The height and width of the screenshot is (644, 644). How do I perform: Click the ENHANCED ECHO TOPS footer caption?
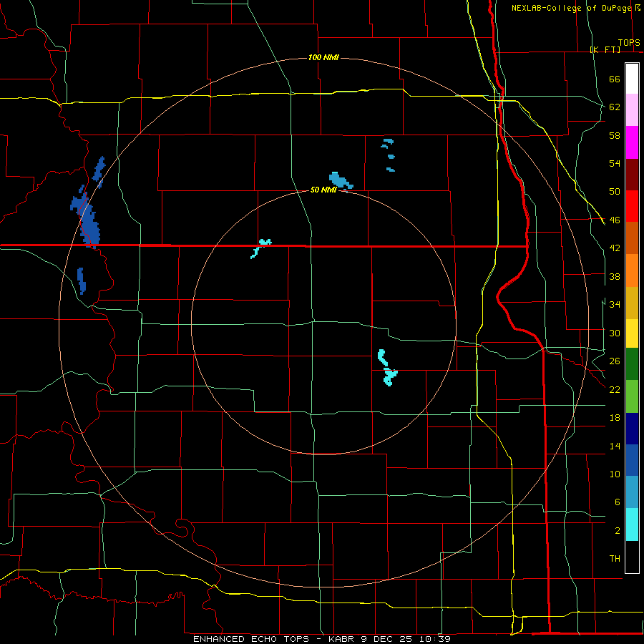click(322, 639)
